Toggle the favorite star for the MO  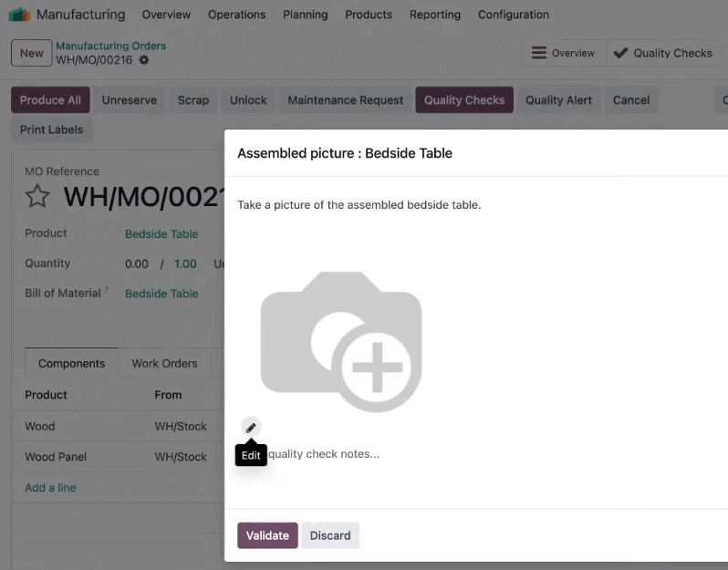click(37, 196)
